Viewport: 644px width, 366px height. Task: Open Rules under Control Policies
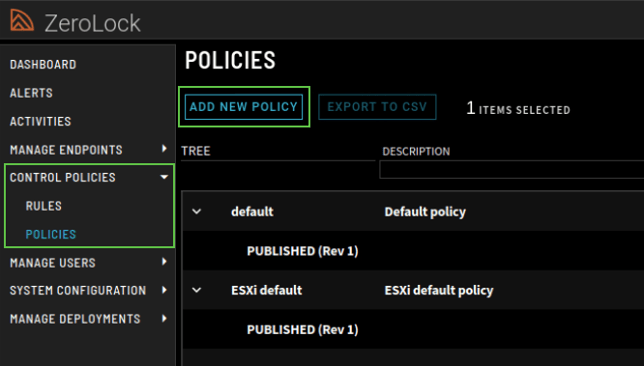[44, 206]
